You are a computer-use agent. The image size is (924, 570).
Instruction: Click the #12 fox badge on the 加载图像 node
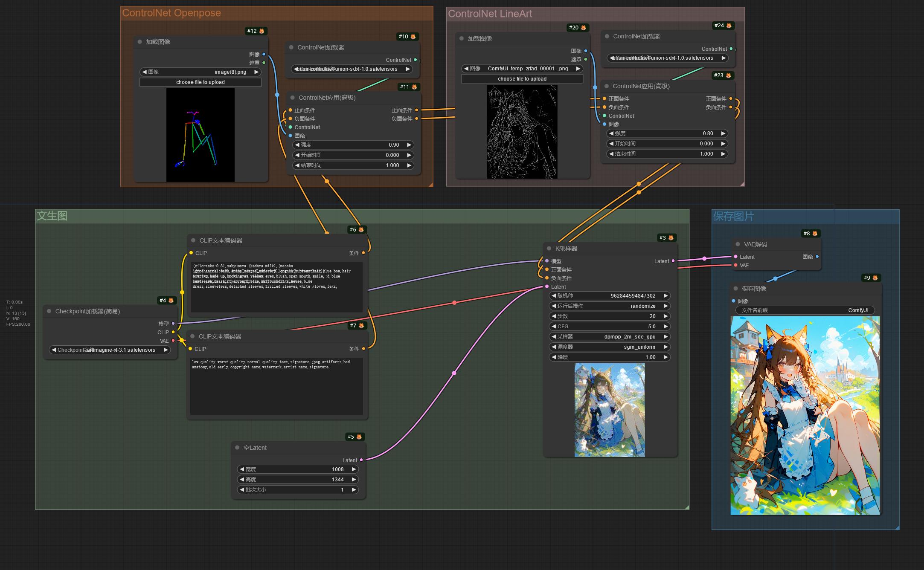(261, 30)
